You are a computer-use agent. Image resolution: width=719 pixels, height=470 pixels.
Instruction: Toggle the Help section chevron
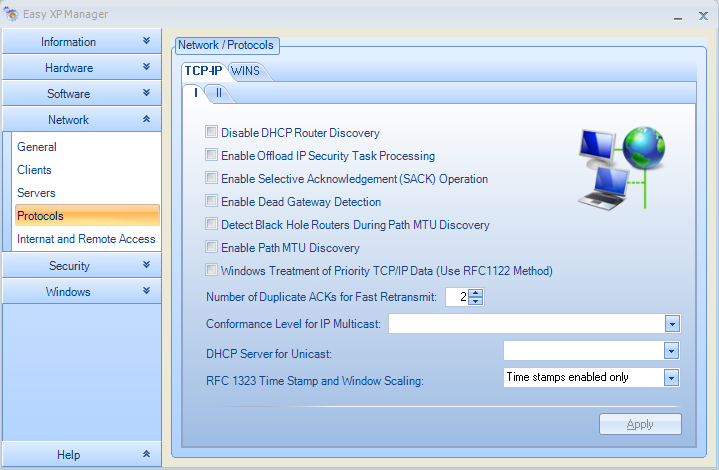146,454
